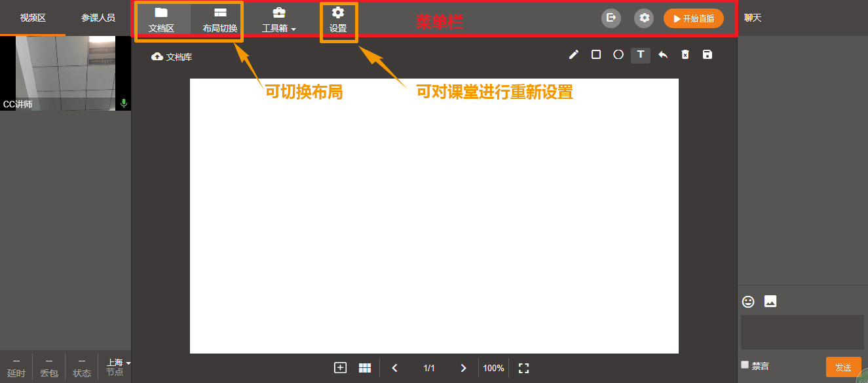
Task: Toggle the CC讲师 microphone icon
Action: (124, 103)
